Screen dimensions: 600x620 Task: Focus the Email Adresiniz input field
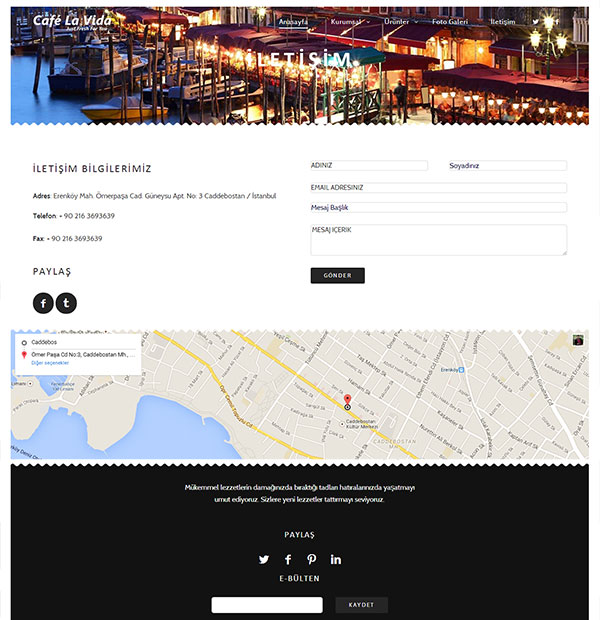pyautogui.click(x=439, y=187)
